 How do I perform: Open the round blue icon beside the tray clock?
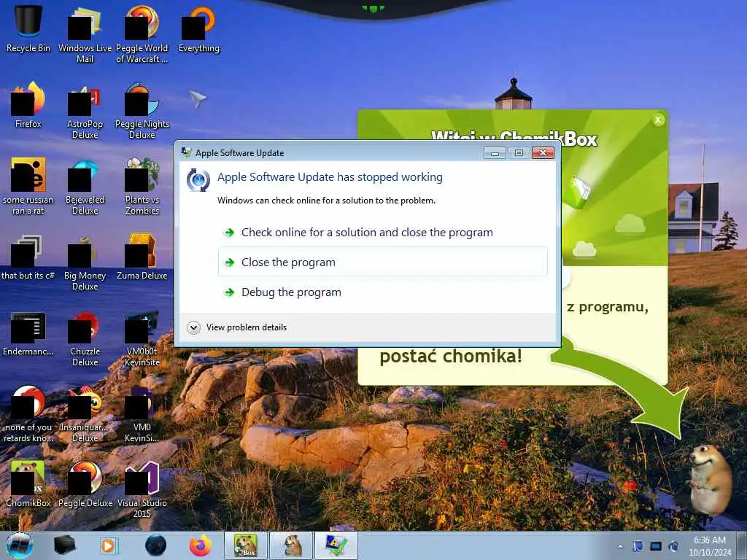click(x=673, y=546)
